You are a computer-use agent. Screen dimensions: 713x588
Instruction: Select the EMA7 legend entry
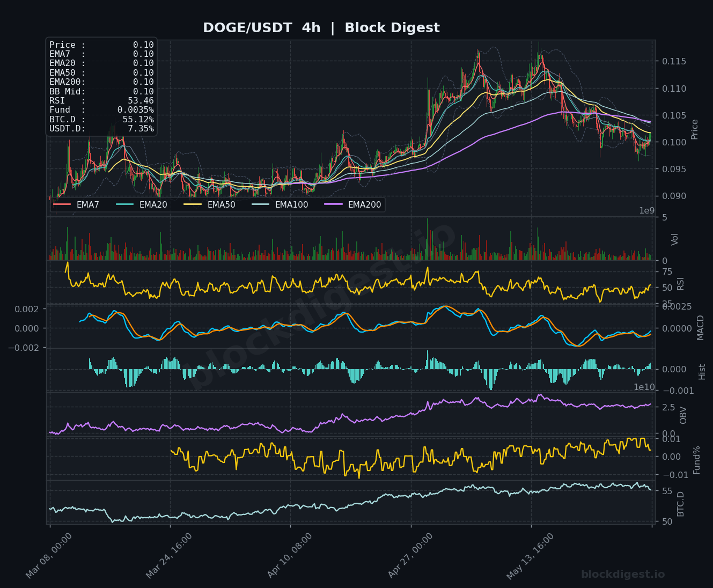pos(76,204)
